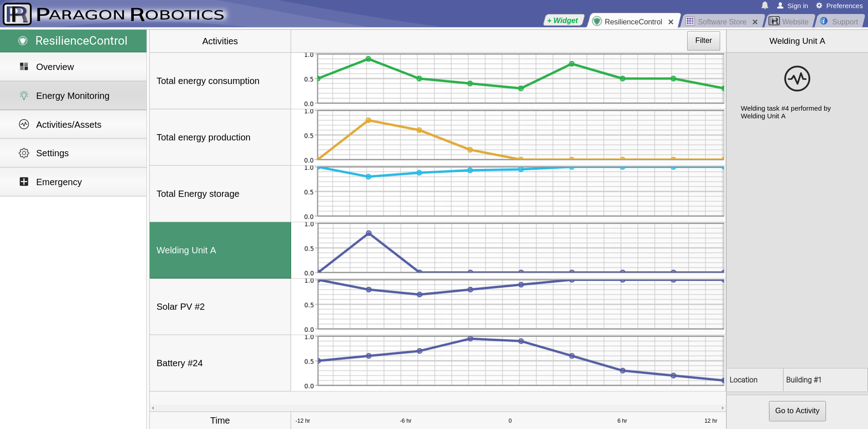868x429 pixels.
Task: Open the Settings menu item
Action: click(x=73, y=153)
